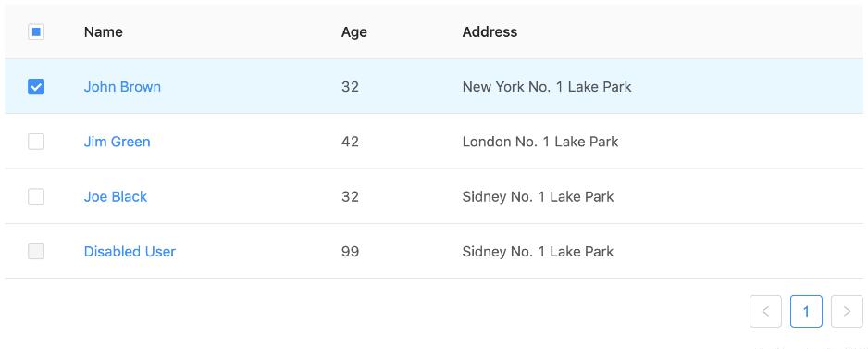
Task: Click New York No. 1 Lake Park address
Action: 547,87
